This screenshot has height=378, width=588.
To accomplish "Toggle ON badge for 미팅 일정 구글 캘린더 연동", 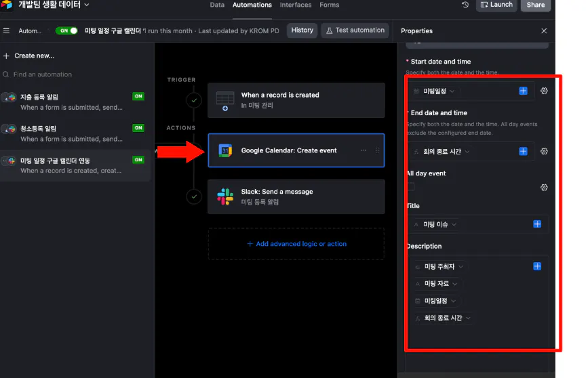I will [x=138, y=160].
